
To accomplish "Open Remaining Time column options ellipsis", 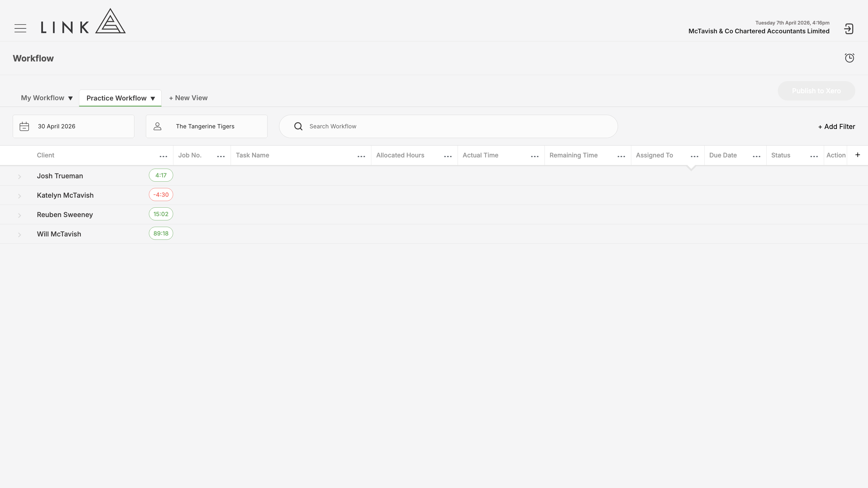I will click(x=621, y=157).
